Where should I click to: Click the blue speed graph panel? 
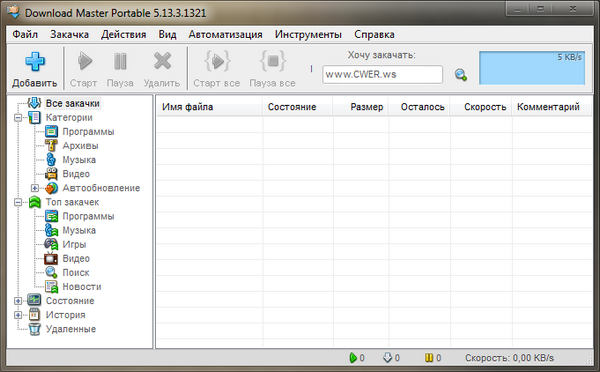click(532, 68)
